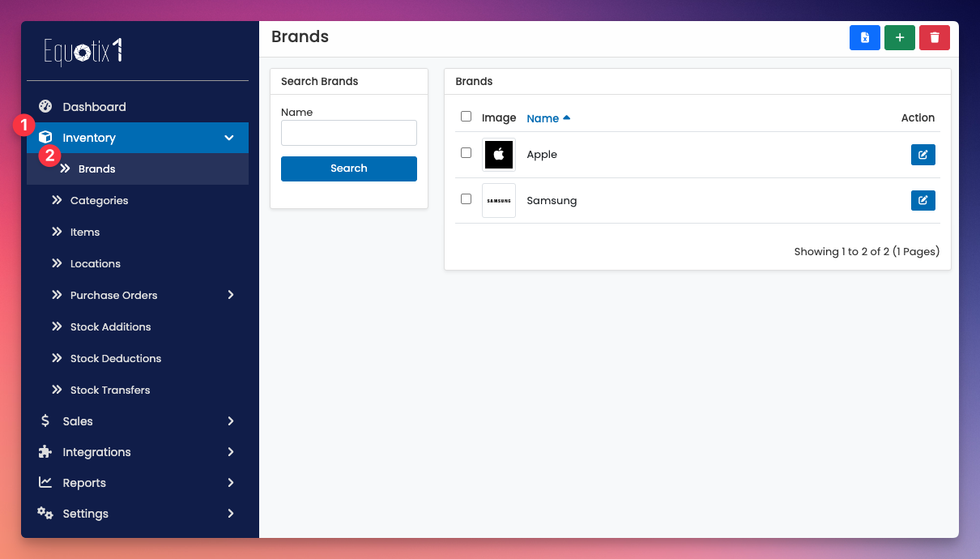Click the green add brand plus button
The height and width of the screenshot is (559, 980).
[899, 37]
